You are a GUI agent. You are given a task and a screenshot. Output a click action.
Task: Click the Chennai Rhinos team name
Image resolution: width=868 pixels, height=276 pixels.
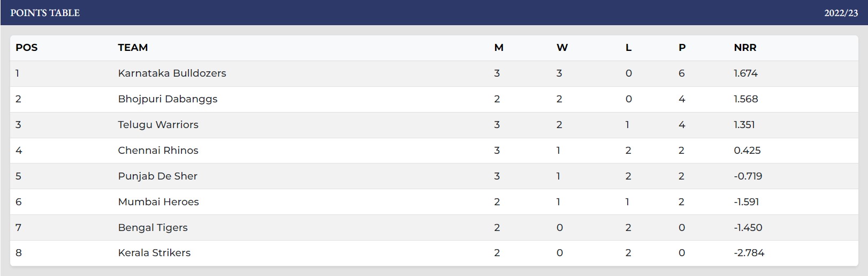(158, 151)
